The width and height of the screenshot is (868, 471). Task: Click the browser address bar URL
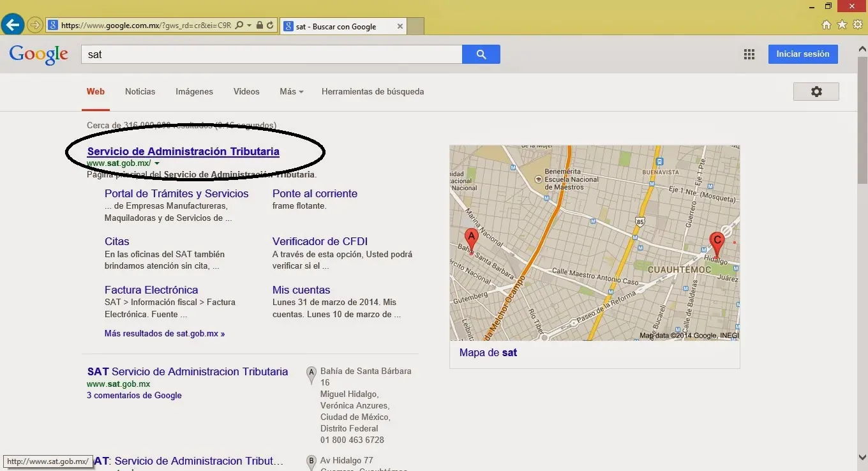point(146,26)
